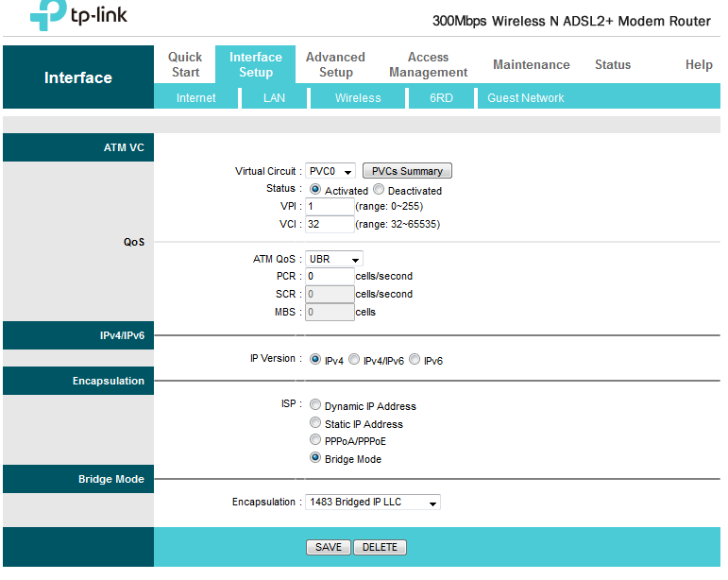The width and height of the screenshot is (728, 580).
Task: Open the Wireless submenu
Action: [358, 98]
